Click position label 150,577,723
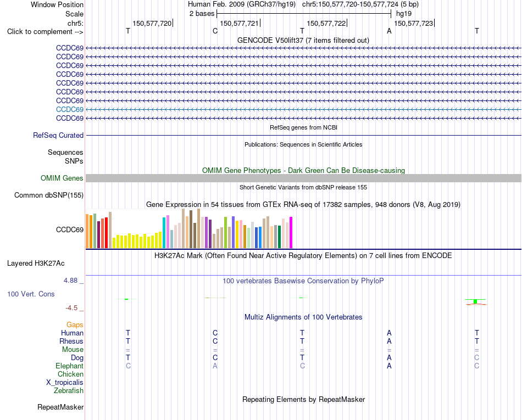 point(413,23)
